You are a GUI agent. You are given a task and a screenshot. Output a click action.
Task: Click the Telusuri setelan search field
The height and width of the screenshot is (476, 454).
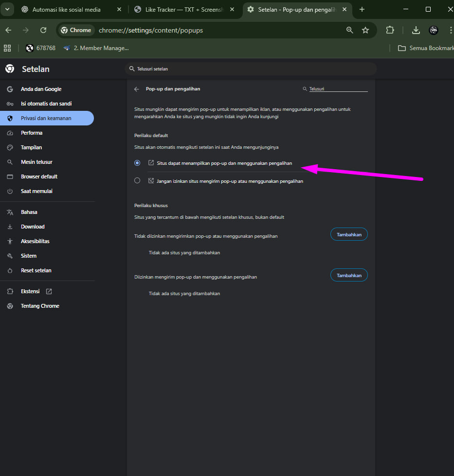tap(251, 69)
